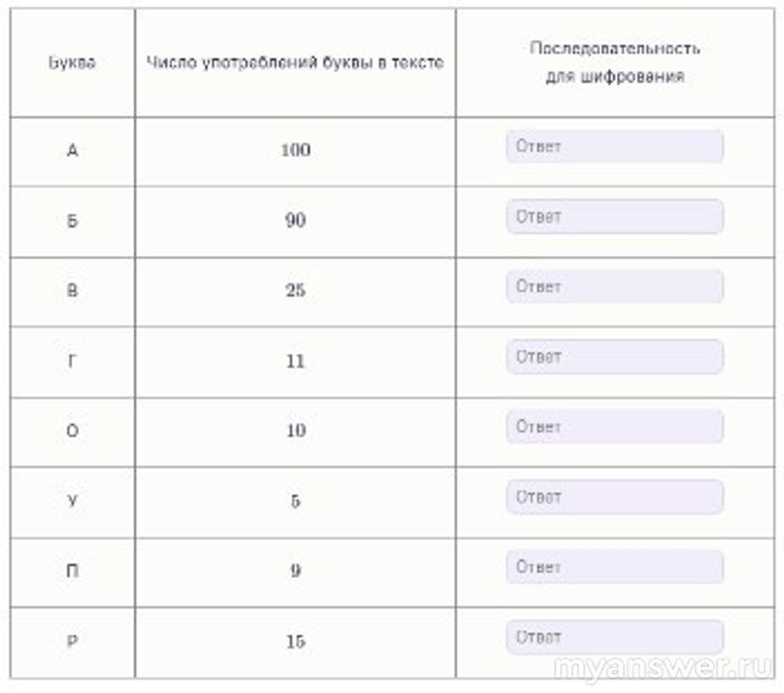Focus the answer input for letter Б

coord(614,216)
